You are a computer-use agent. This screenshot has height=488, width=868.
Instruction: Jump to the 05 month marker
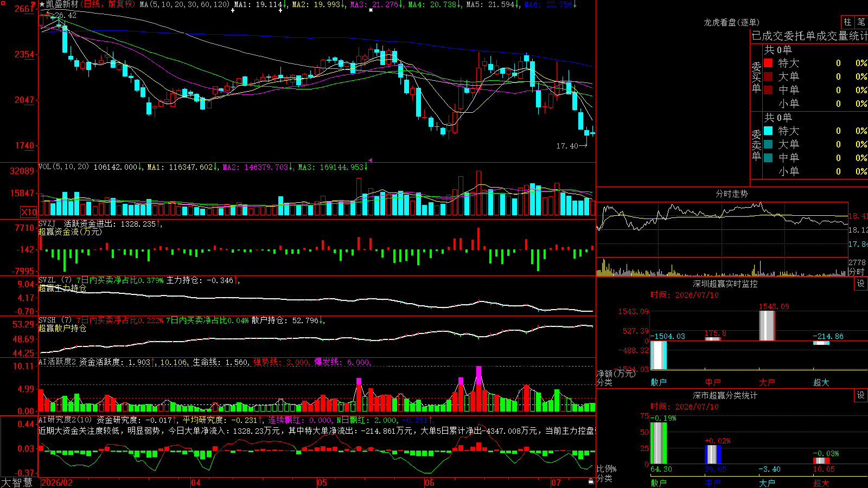click(x=322, y=483)
